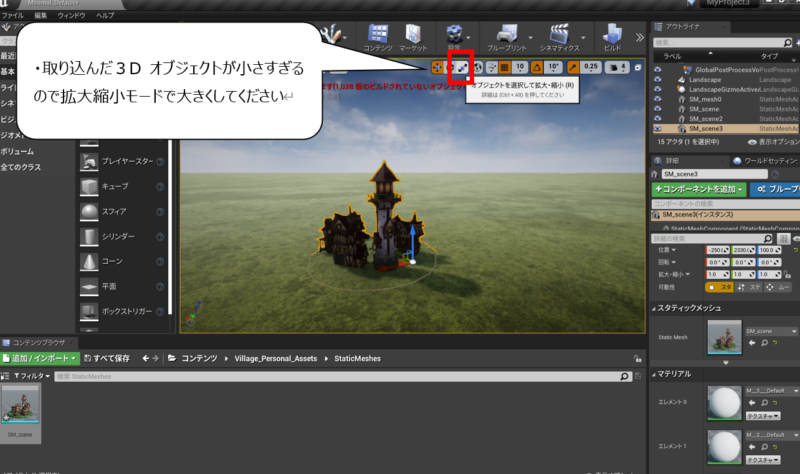The image size is (800, 474).
Task: Click the X location value field
Action: point(718,250)
